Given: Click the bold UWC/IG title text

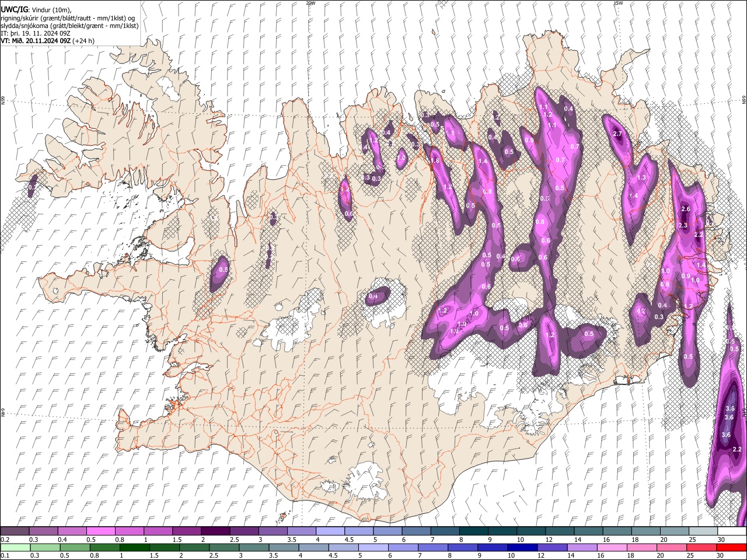Looking at the screenshot, I should click(x=14, y=9).
